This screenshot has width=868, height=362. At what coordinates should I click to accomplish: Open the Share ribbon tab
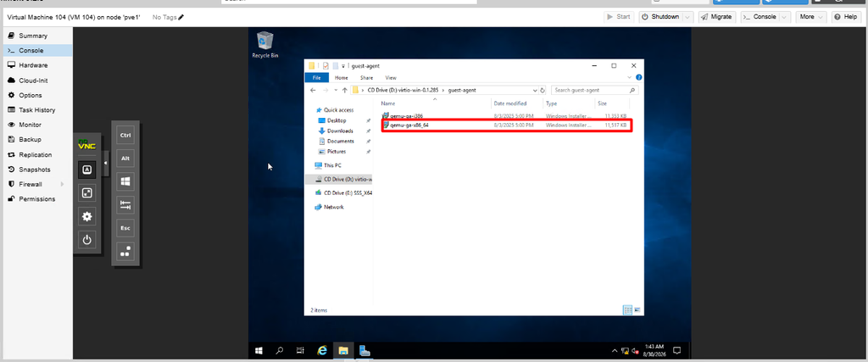[x=366, y=78]
